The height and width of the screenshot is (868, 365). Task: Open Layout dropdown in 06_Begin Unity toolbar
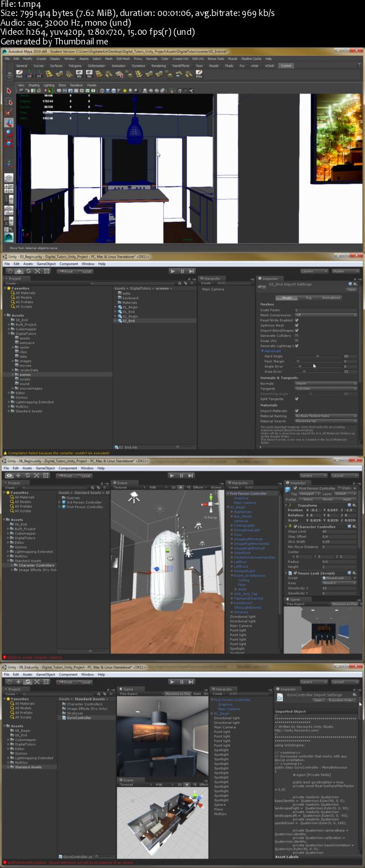pos(345,475)
